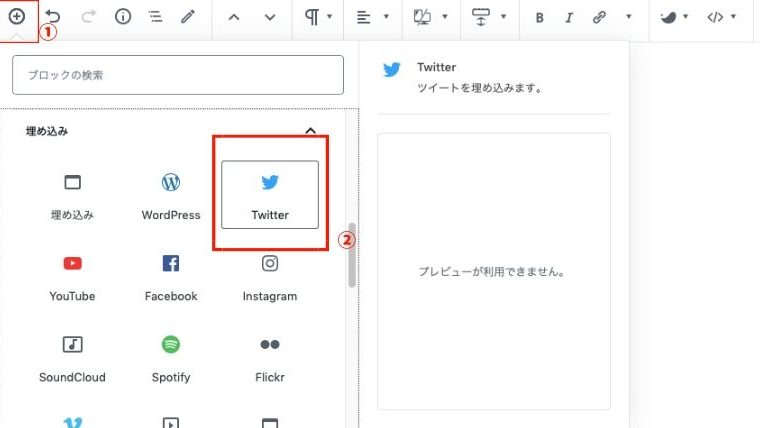This screenshot has height=428, width=760.
Task: Undo the last edit
Action: 52,17
